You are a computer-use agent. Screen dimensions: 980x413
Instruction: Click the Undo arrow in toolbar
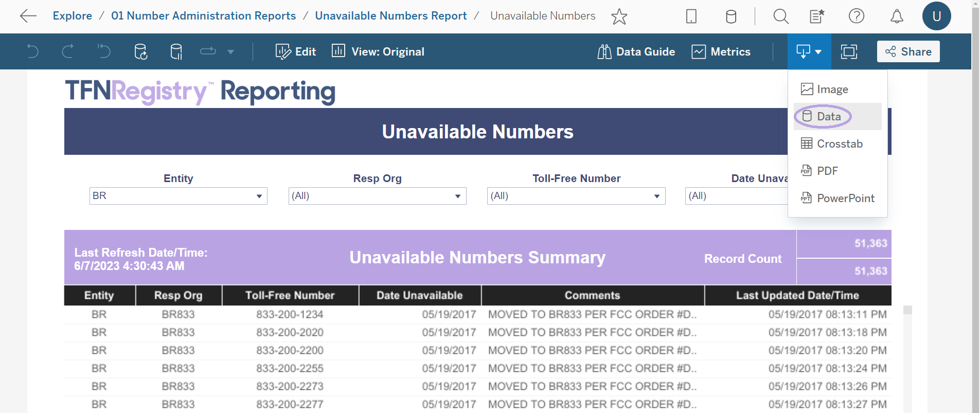tap(32, 51)
